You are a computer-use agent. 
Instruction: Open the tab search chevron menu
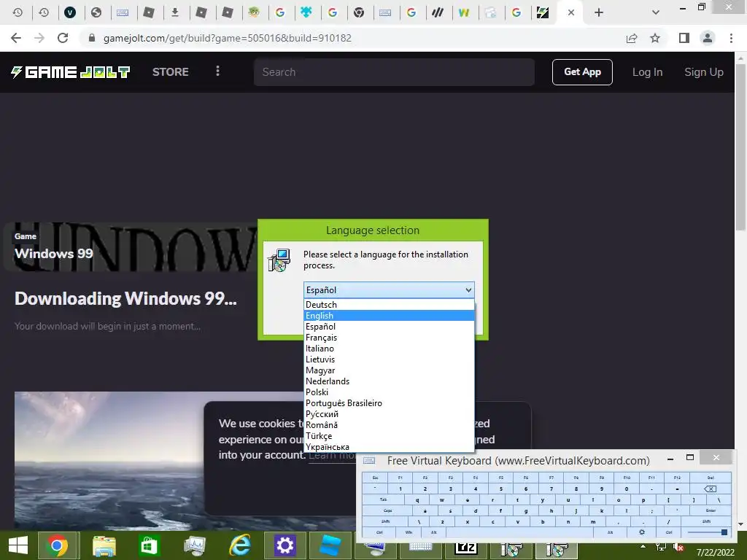pos(656,12)
